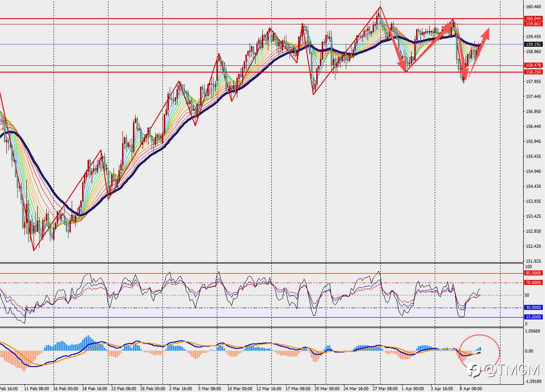
Task: Select the 10 Mar 00:00 time label
Action: pos(240,389)
